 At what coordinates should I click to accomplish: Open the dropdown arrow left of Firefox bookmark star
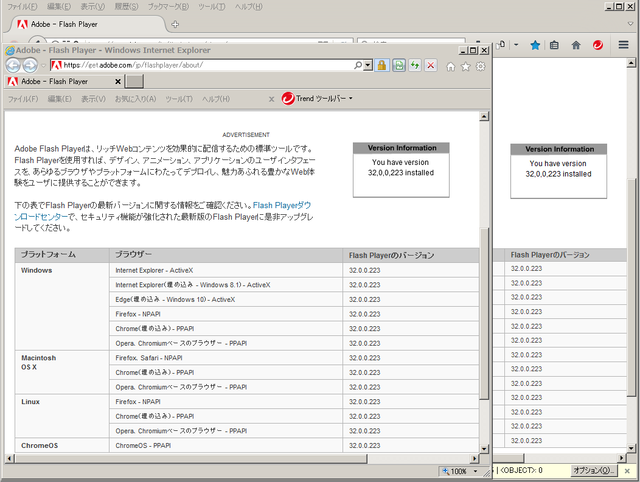pos(516,45)
